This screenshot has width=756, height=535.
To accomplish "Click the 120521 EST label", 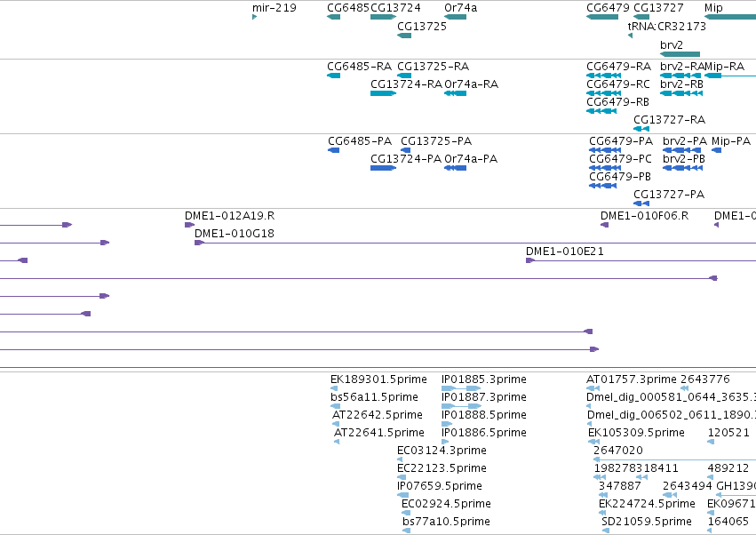I will click(728, 433).
